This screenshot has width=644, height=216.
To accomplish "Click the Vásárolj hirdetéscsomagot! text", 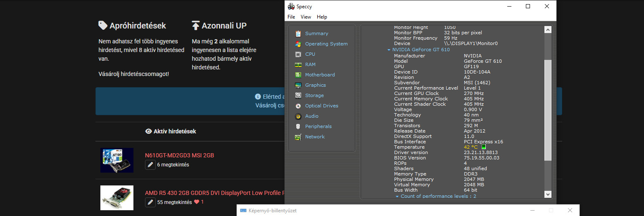I will tap(134, 74).
